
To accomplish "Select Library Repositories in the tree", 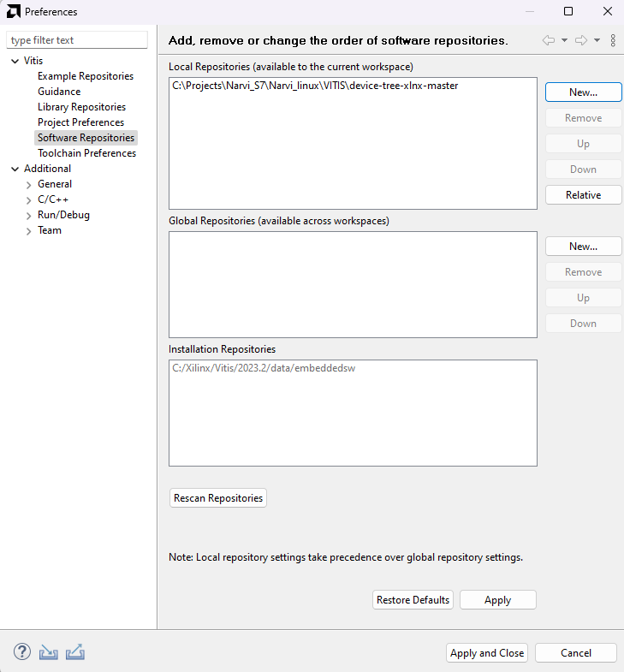I will pos(81,107).
